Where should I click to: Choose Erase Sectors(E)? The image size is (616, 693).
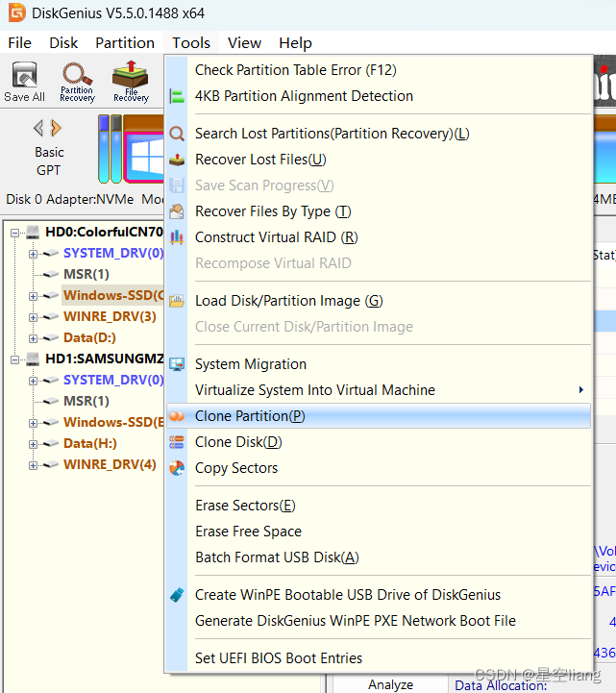(x=379, y=506)
